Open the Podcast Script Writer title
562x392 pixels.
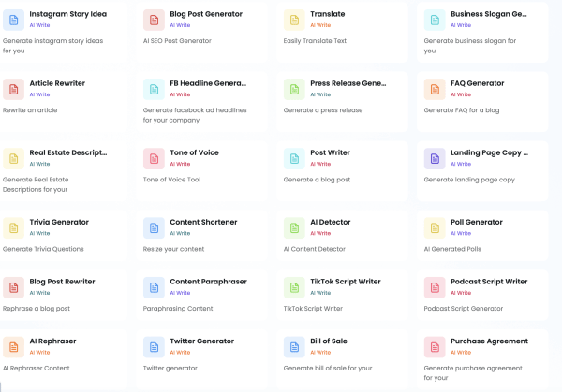pyautogui.click(x=488, y=282)
